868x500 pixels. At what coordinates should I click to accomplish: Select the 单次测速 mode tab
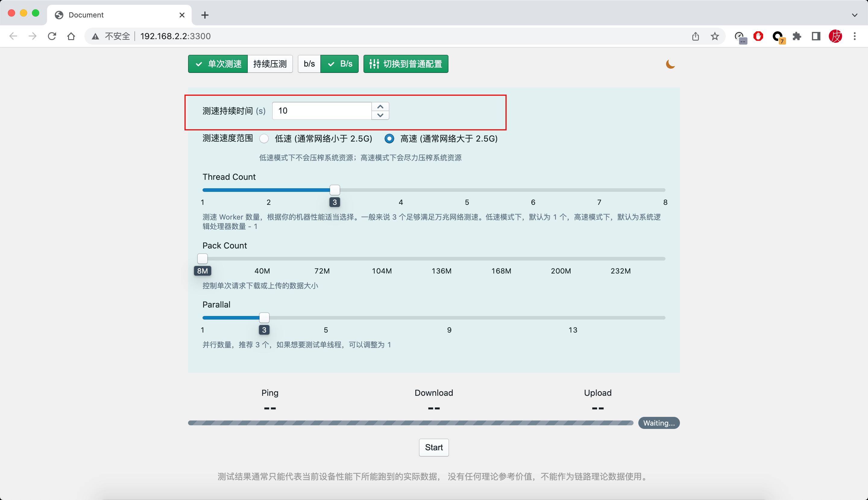(x=218, y=64)
